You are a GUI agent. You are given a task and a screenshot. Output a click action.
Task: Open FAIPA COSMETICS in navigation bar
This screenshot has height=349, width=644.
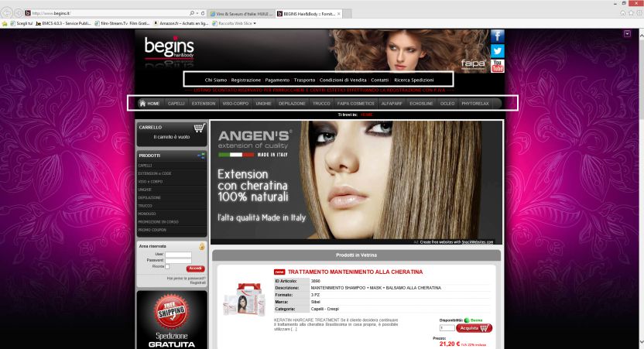tap(356, 104)
